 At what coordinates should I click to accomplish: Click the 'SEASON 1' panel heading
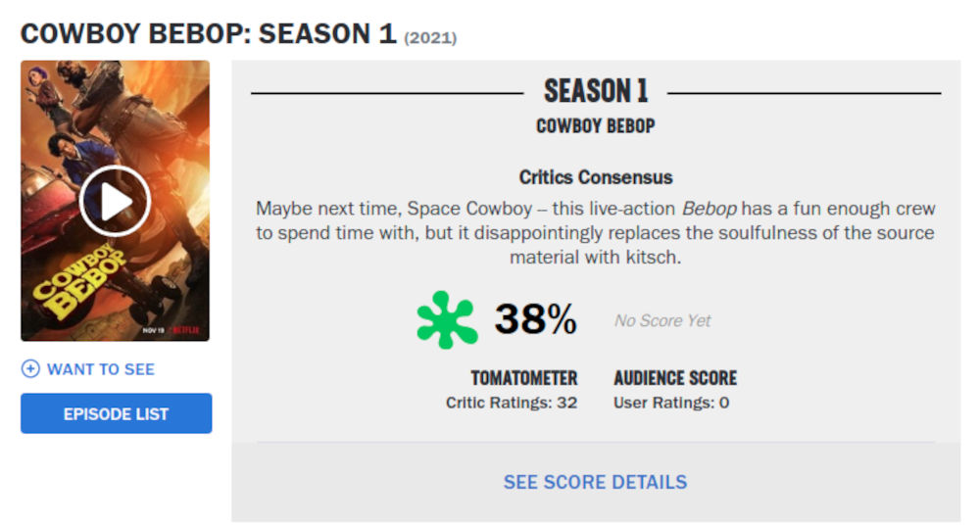point(596,92)
